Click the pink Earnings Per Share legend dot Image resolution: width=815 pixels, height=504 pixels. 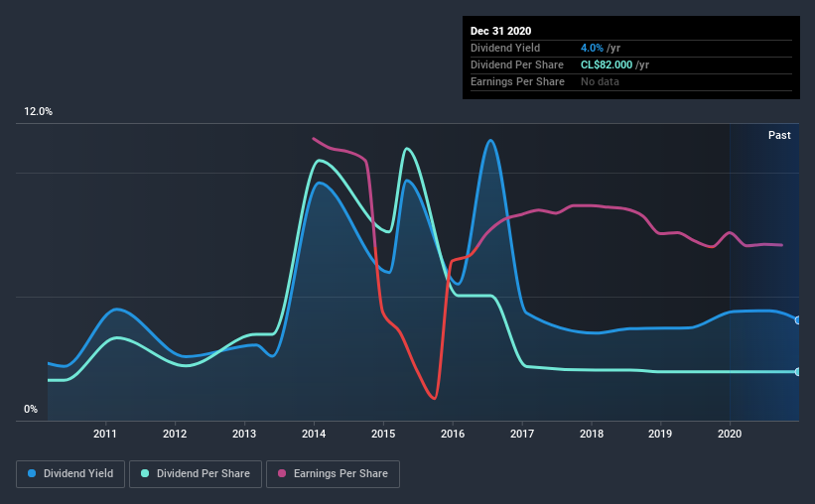[282, 473]
